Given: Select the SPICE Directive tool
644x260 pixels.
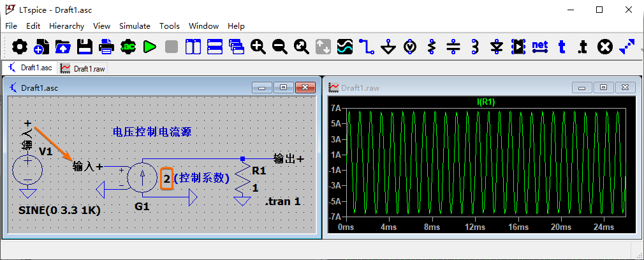Looking at the screenshot, I should pyautogui.click(x=583, y=47).
